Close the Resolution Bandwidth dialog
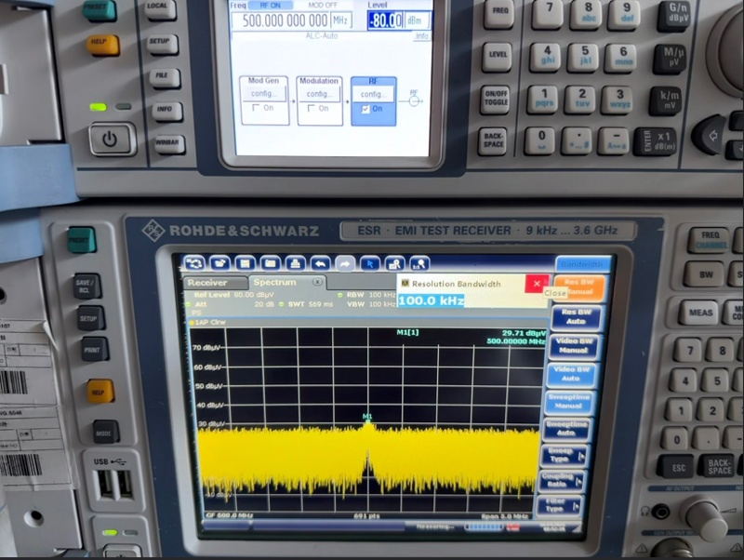 pos(537,284)
